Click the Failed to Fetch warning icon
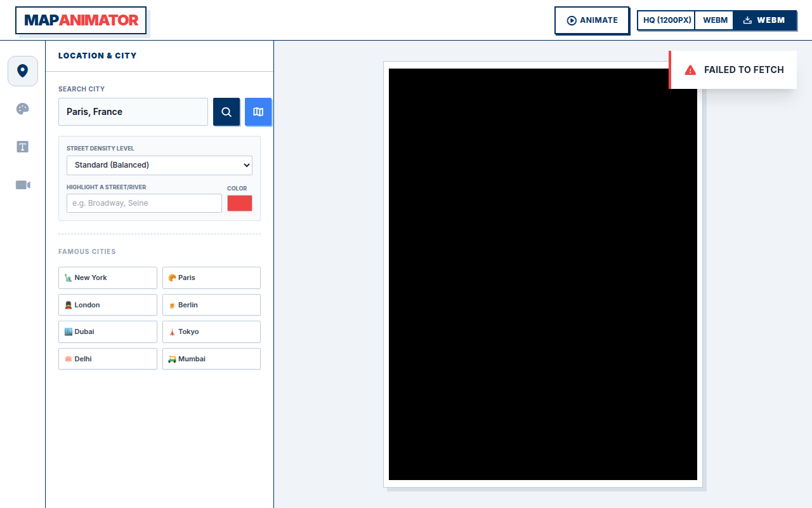 [x=690, y=70]
